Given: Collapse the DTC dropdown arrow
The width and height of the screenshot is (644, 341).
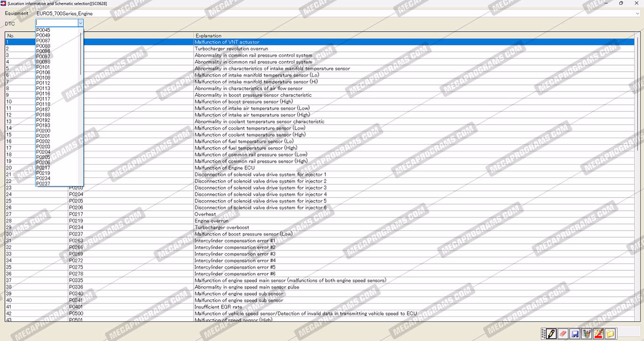Looking at the screenshot, I should [81, 23].
